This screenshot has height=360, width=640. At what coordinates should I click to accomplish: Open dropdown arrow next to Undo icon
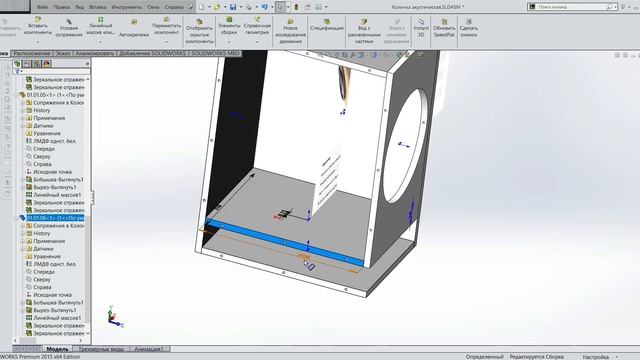pos(272,7)
